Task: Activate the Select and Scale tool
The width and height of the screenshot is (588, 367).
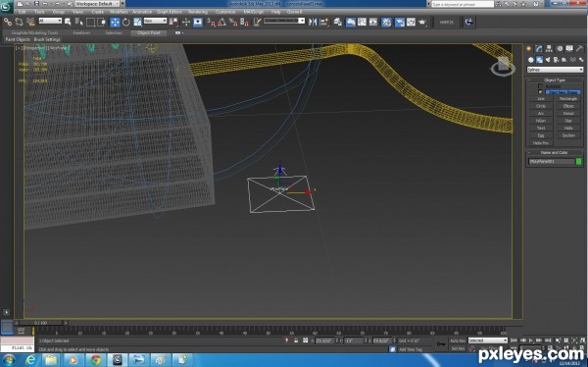Action: click(x=137, y=23)
